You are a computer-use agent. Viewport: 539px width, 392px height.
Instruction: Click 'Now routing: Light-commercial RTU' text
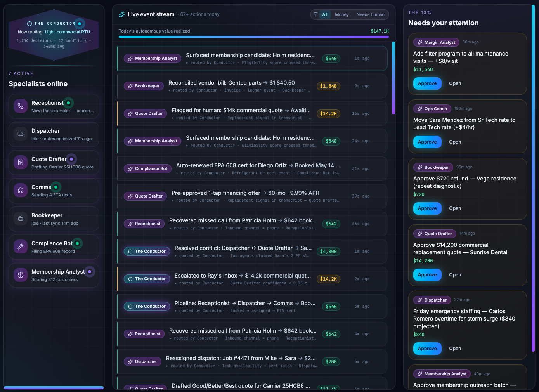(x=55, y=32)
